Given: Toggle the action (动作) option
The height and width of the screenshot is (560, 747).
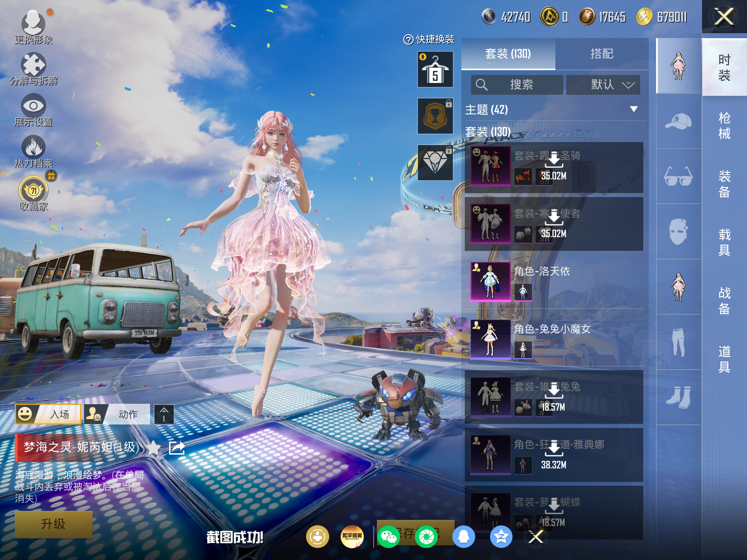Looking at the screenshot, I should (x=117, y=414).
